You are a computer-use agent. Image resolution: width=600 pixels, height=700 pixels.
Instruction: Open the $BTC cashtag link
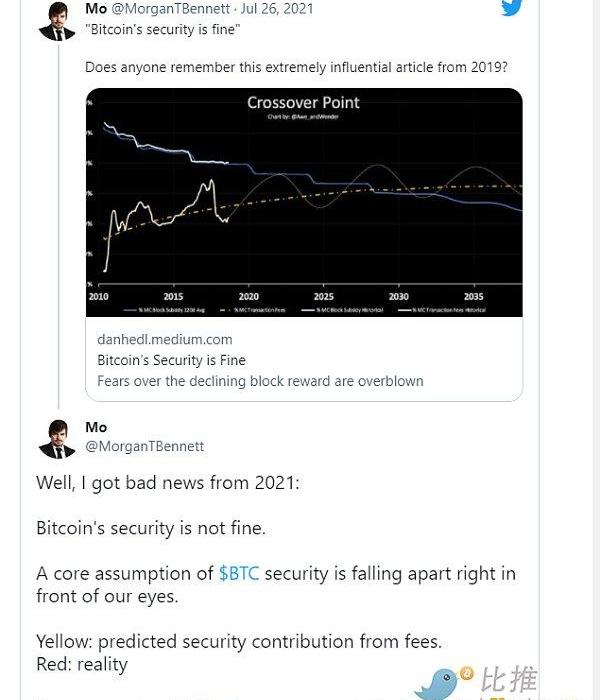pyautogui.click(x=238, y=573)
